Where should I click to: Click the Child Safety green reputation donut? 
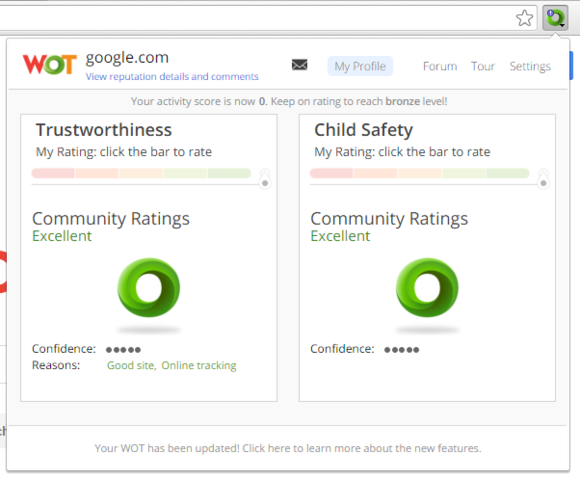click(x=427, y=287)
